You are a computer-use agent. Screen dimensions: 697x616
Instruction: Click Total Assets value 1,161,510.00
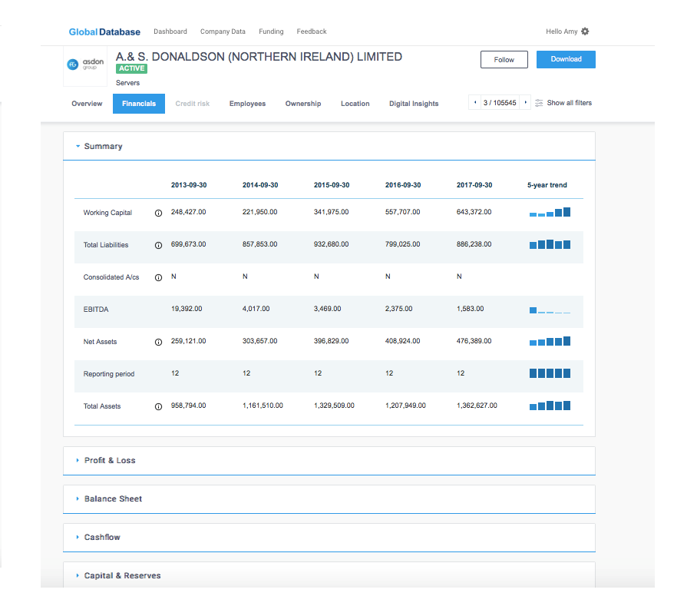263,406
